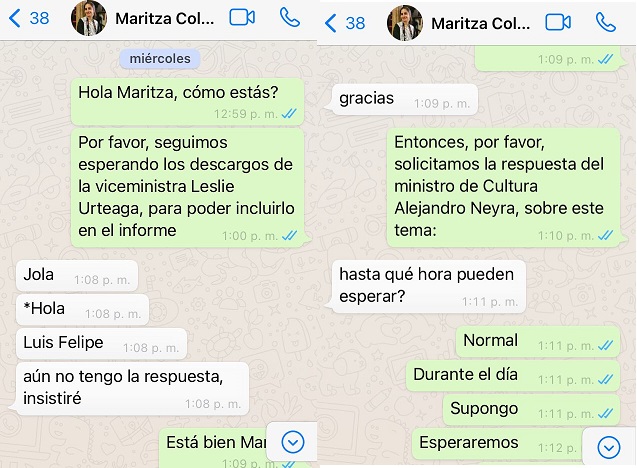Tap the 'gracias' message bubble

(x=405, y=100)
